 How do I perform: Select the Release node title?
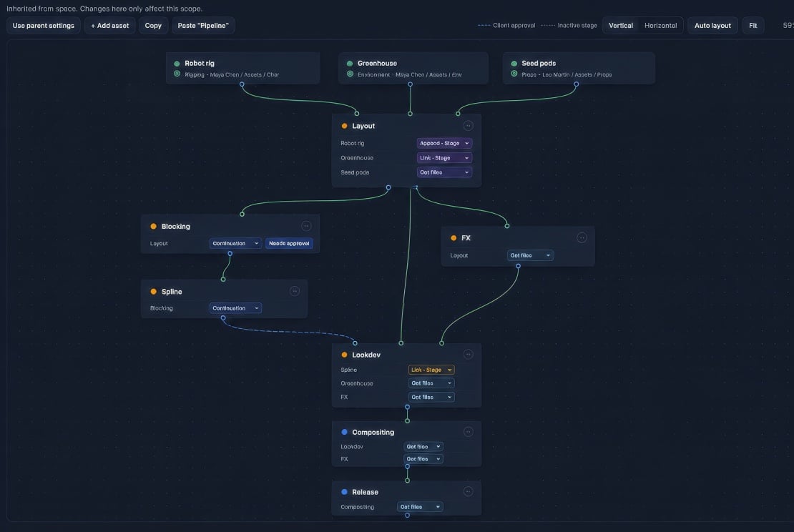(x=365, y=492)
